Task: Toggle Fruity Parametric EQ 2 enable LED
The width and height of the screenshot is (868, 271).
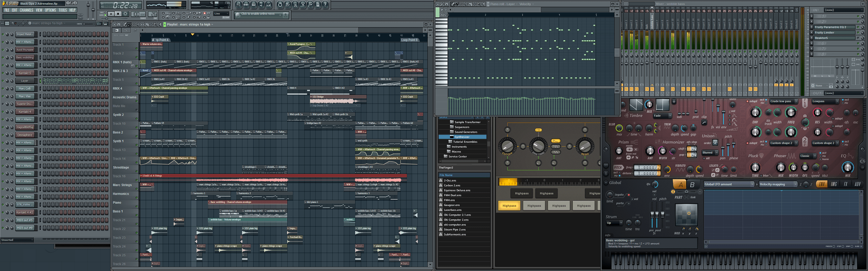Action: [x=858, y=27]
